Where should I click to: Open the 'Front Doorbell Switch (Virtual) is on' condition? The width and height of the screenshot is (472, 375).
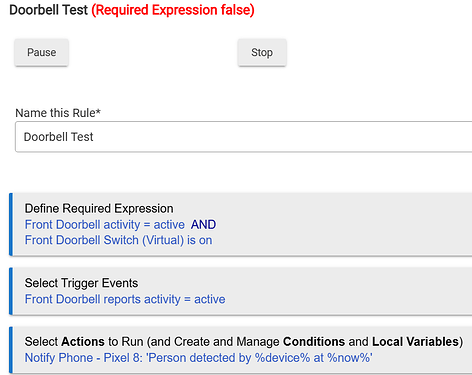click(118, 240)
